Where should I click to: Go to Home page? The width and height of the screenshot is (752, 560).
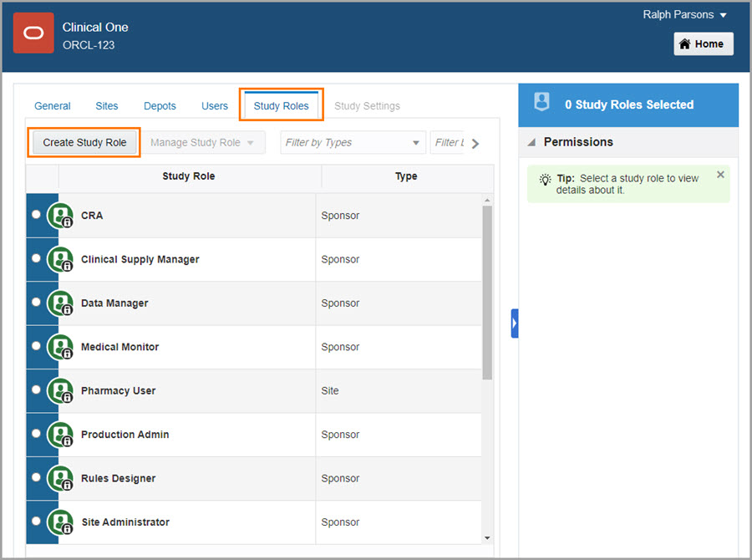point(703,44)
